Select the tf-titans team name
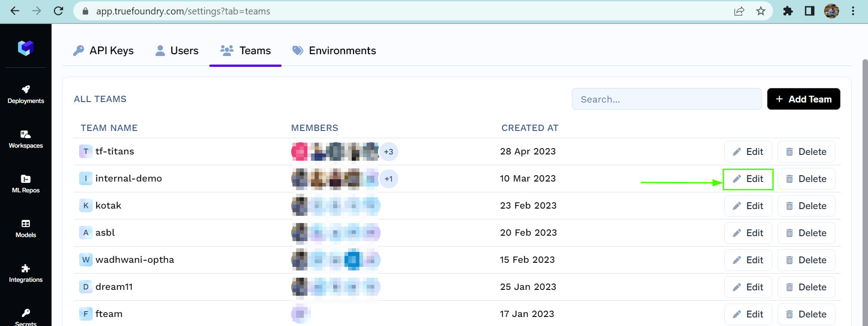The width and height of the screenshot is (868, 326). click(115, 151)
